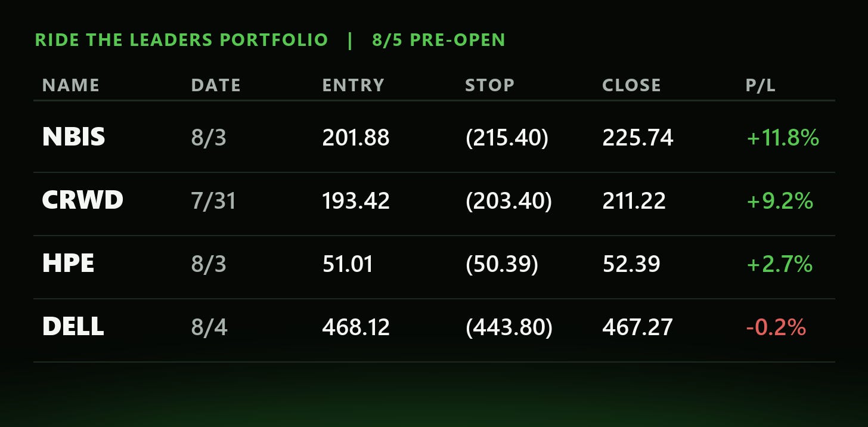
Task: Click the ENTRY column header
Action: pyautogui.click(x=353, y=85)
